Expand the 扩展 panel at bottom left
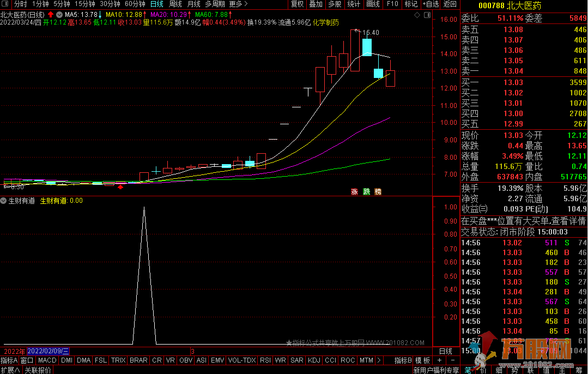This screenshot has height=374, width=588. (x=10, y=370)
